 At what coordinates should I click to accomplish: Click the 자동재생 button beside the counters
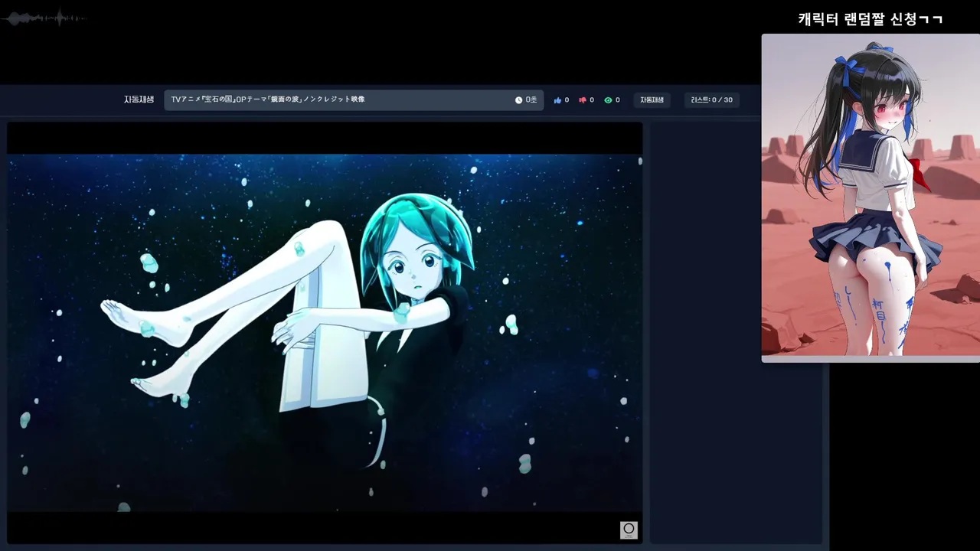pyautogui.click(x=652, y=100)
